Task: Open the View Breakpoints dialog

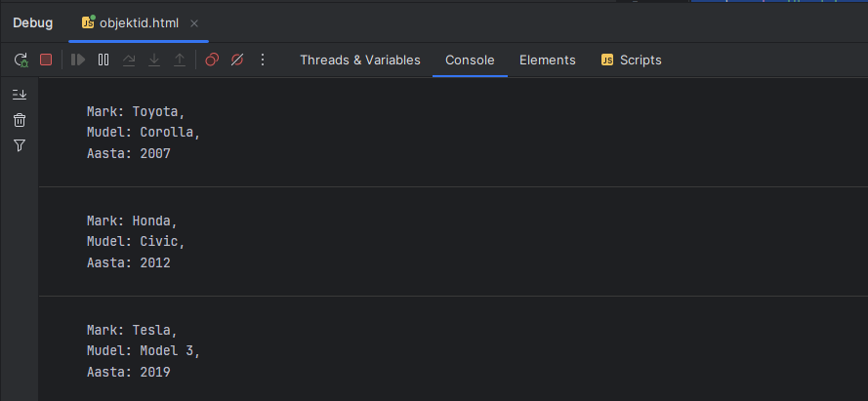Action: pyautogui.click(x=212, y=60)
